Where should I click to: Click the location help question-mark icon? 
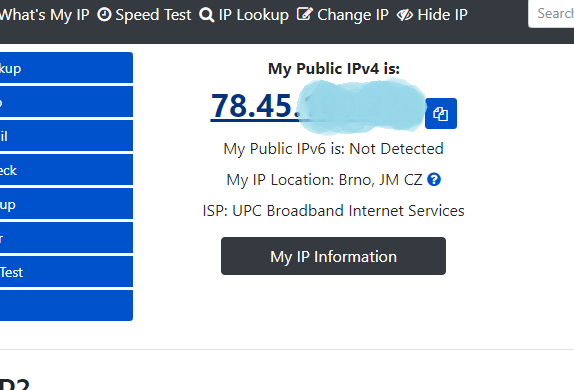434,179
